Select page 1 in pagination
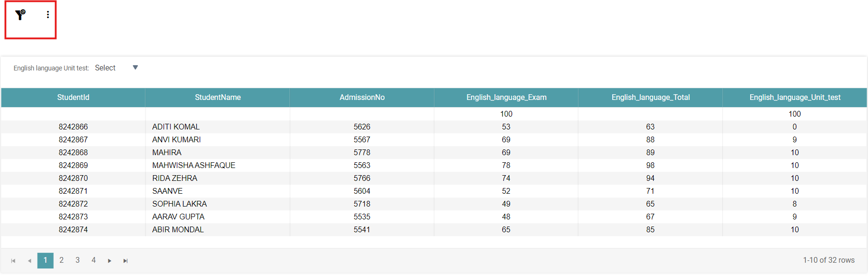Image resolution: width=868 pixels, height=277 pixels. click(45, 260)
